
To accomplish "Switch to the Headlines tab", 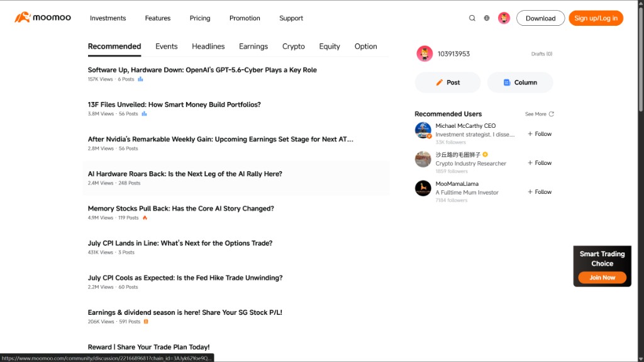I will (208, 47).
